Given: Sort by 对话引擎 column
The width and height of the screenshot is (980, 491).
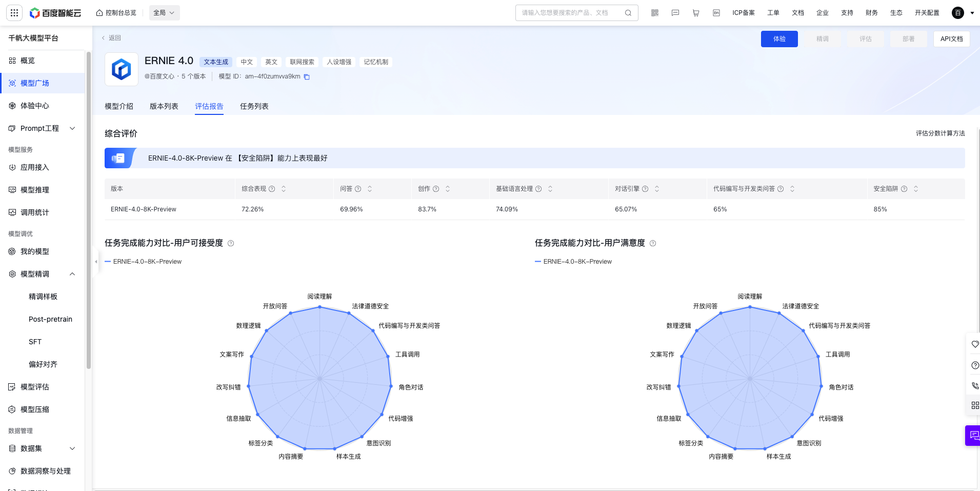Looking at the screenshot, I should (x=657, y=189).
